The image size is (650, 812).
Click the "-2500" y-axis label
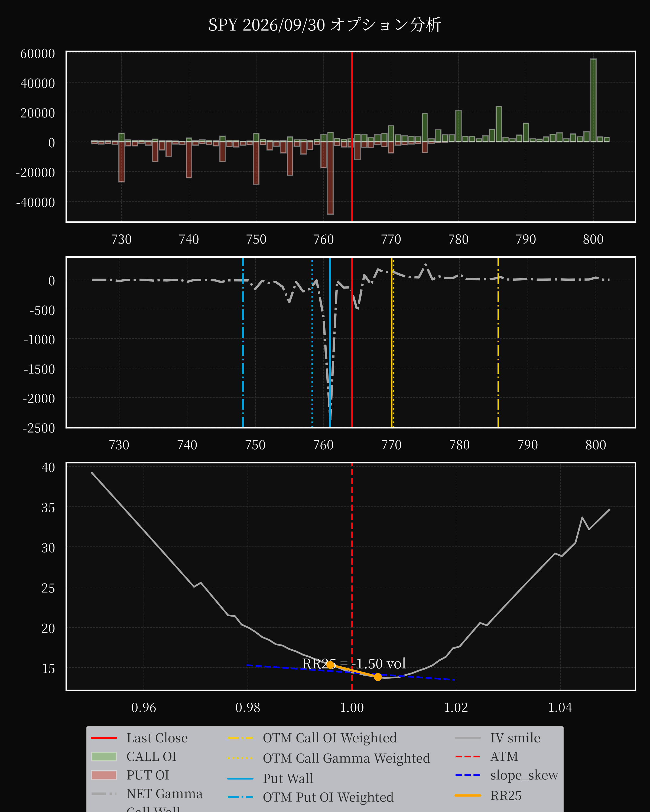[x=39, y=428]
